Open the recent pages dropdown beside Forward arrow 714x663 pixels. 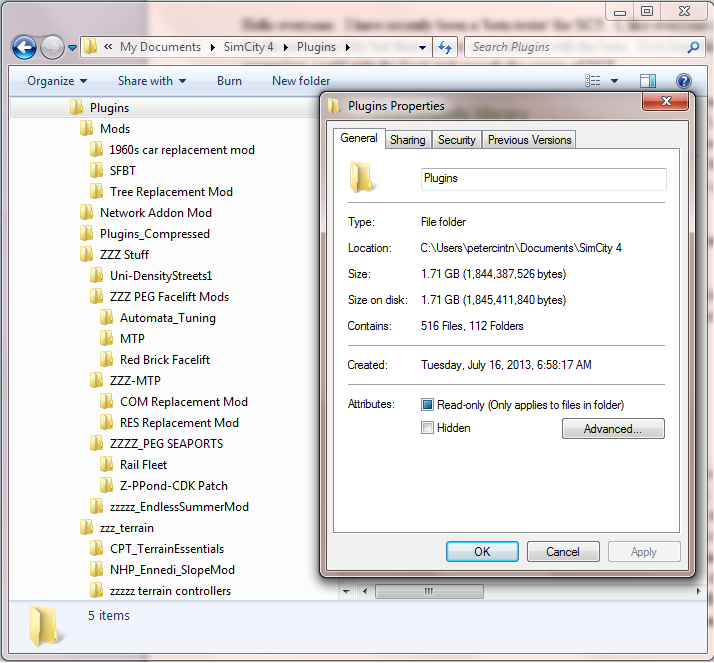(x=72, y=47)
